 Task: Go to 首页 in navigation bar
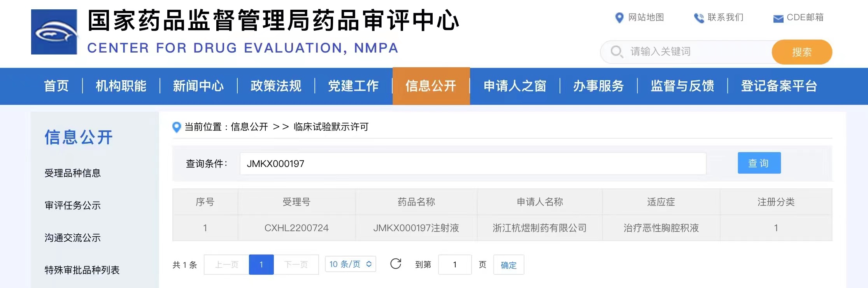pyautogui.click(x=56, y=86)
